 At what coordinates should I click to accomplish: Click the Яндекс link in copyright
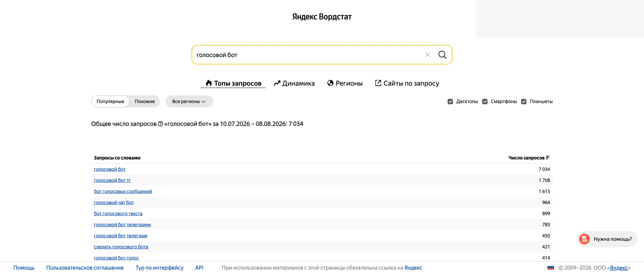pos(619,268)
